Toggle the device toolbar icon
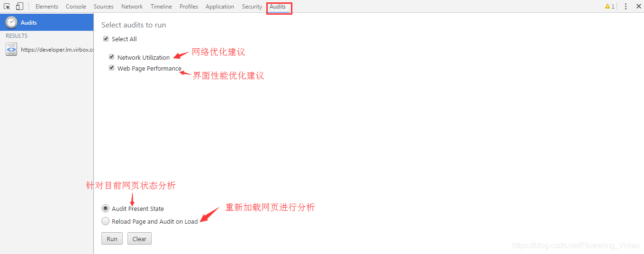The image size is (644, 254). point(19,7)
